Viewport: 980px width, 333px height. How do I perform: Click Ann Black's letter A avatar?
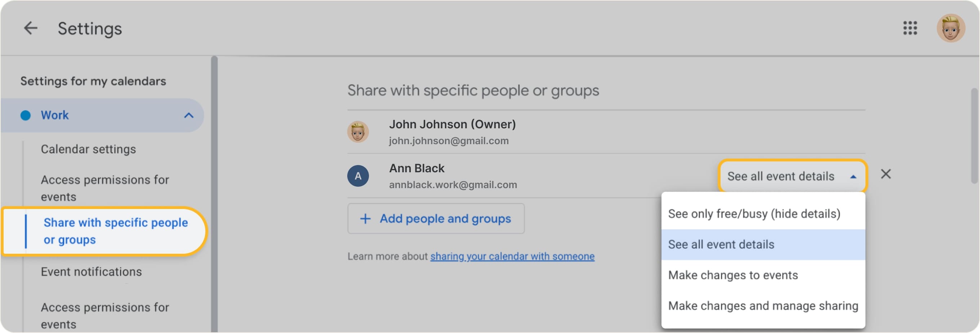(x=358, y=176)
